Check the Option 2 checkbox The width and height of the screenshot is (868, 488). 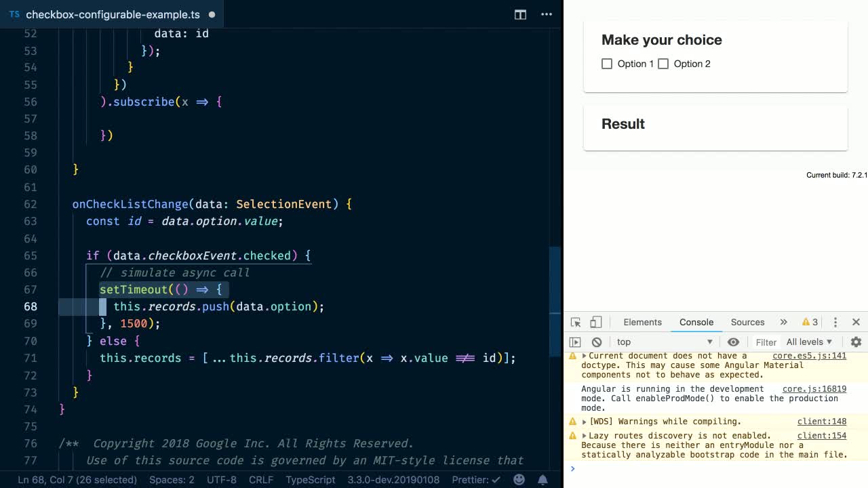tap(663, 64)
